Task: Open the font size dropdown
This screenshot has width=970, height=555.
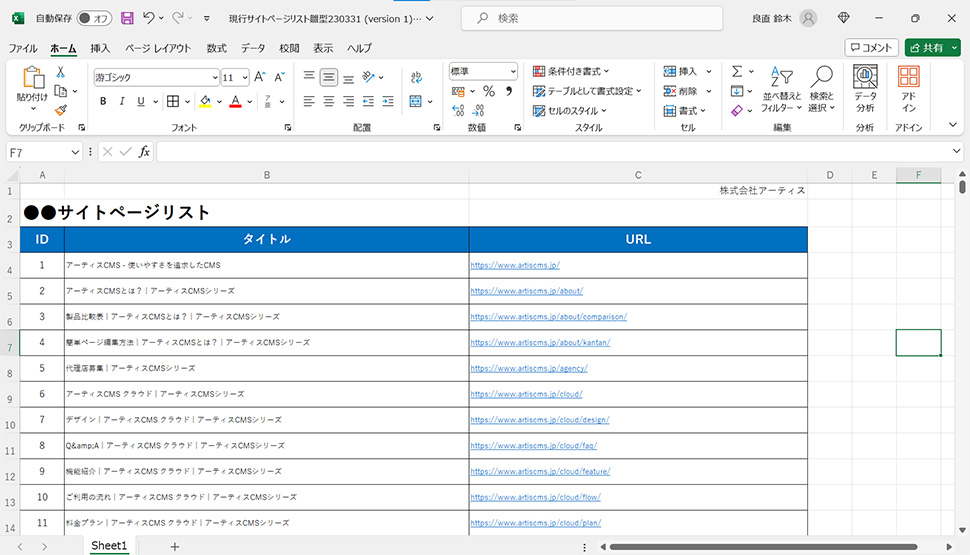Action: pyautogui.click(x=245, y=77)
